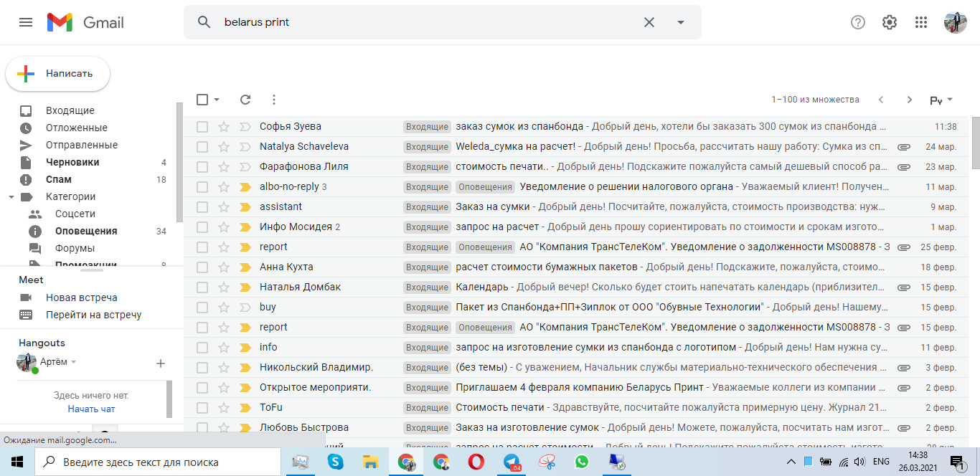Toggle importance marker on ToFu email
The height and width of the screenshot is (476, 980).
(x=245, y=408)
